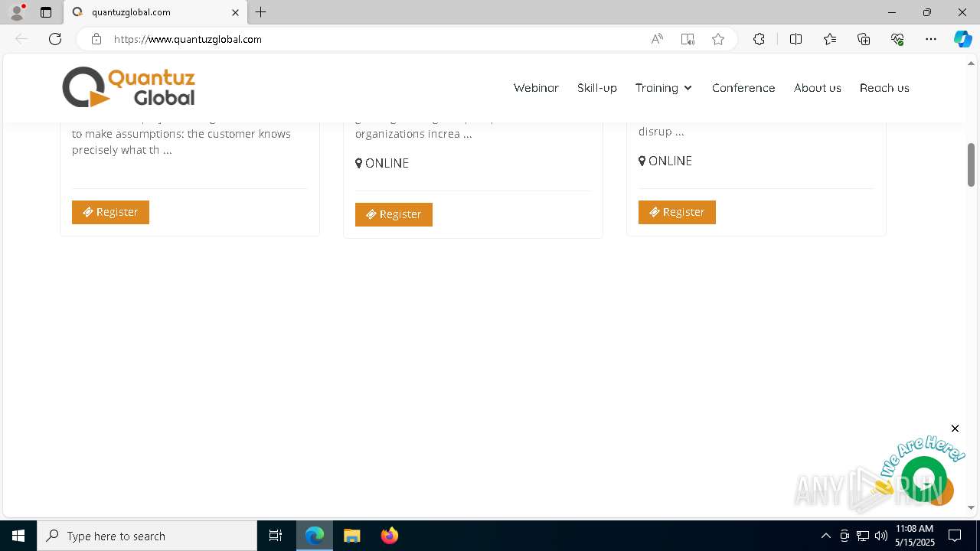
Task: Open the notification center
Action: coord(955,536)
